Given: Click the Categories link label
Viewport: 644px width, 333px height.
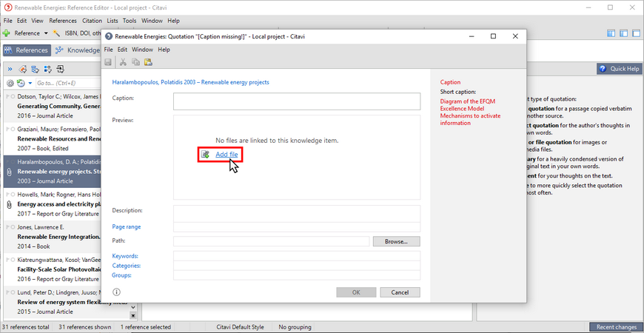Looking at the screenshot, I should pos(126,266).
